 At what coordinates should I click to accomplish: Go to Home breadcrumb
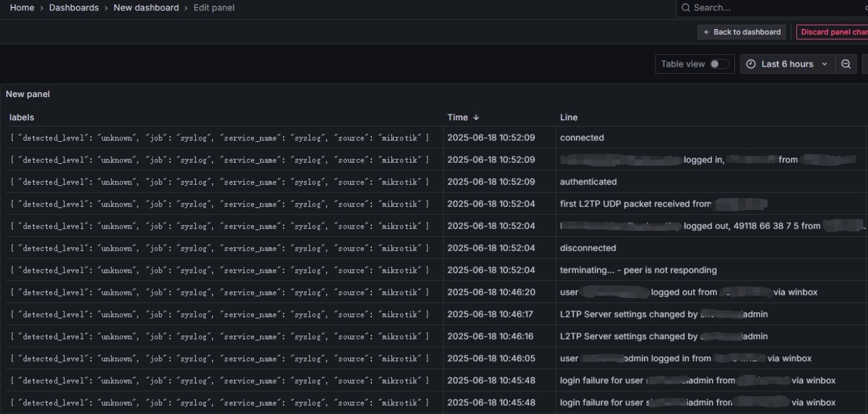point(22,8)
